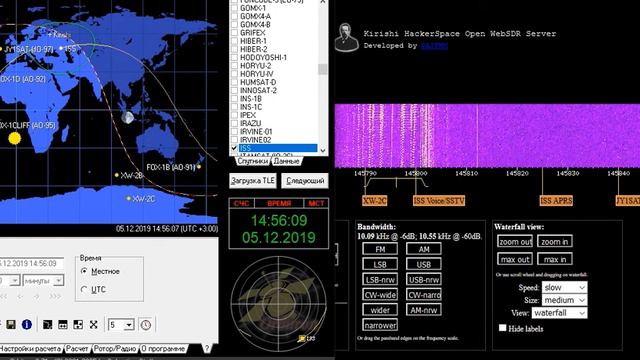The image size is (640, 360).
Task: Click the orbit track display icon
Action: (47, 324)
